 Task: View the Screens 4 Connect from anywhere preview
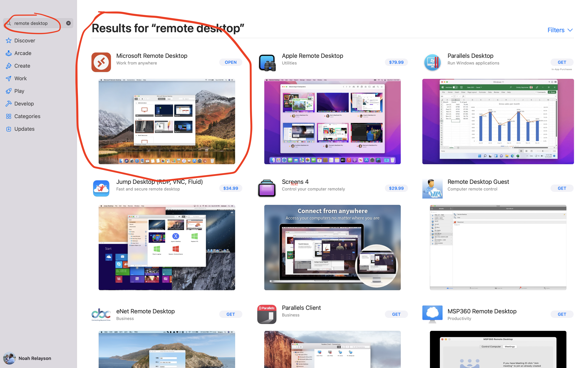332,247
